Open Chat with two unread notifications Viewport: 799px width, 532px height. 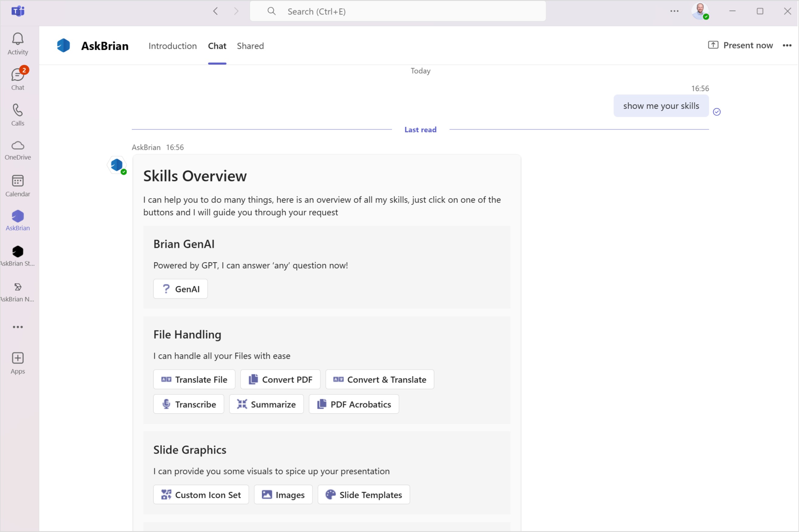pos(18,79)
